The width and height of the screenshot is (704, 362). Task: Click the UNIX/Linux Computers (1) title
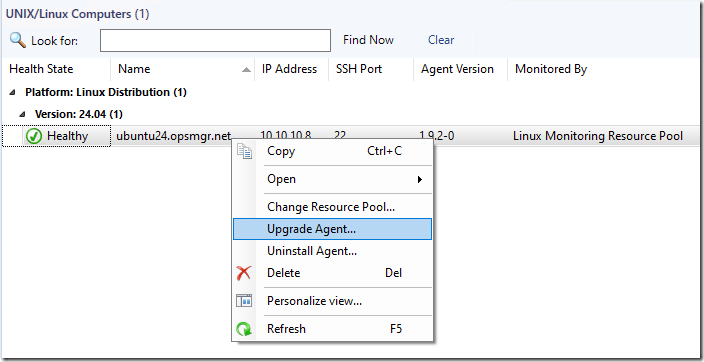pyautogui.click(x=77, y=14)
